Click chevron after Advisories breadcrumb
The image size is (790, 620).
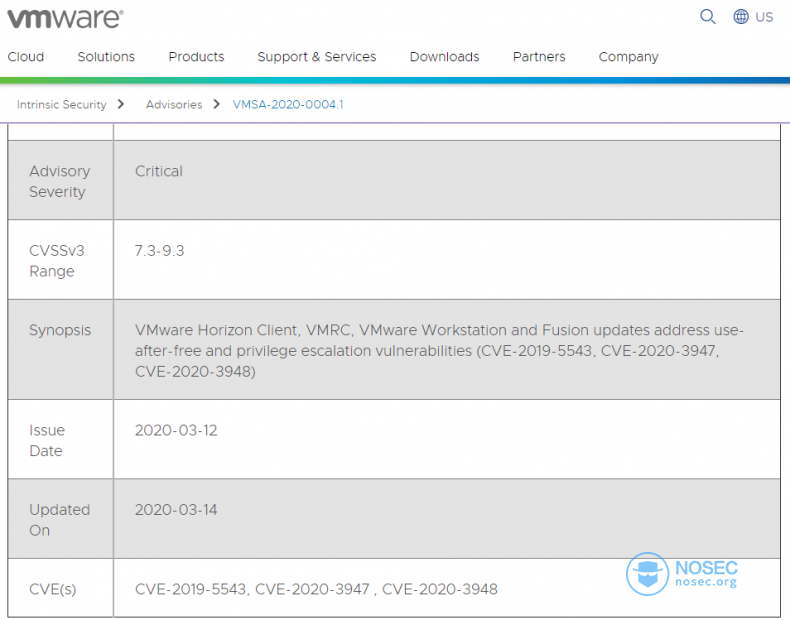(217, 104)
